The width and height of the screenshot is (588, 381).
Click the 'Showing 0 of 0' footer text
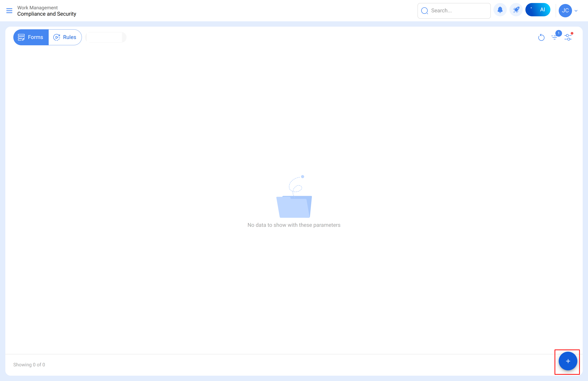[29, 365]
